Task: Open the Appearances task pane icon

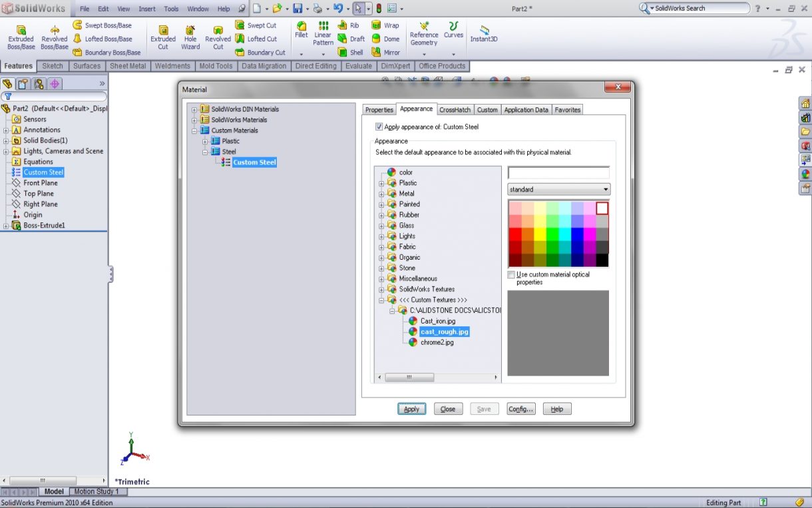Action: tap(805, 174)
